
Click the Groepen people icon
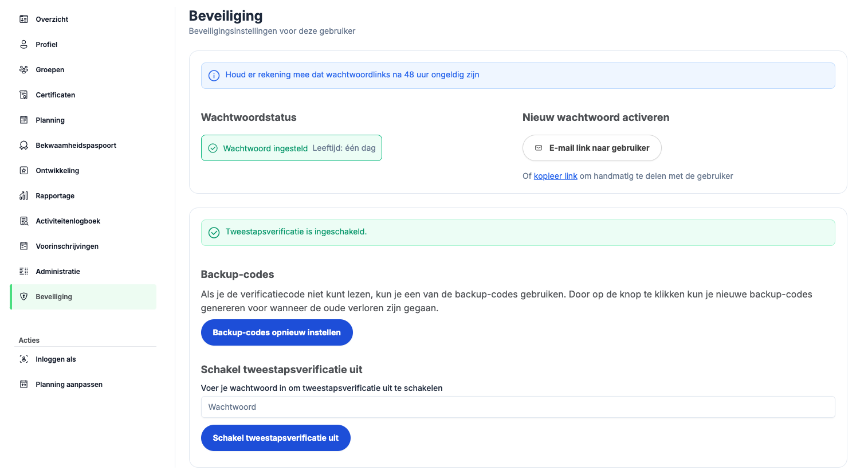click(23, 70)
